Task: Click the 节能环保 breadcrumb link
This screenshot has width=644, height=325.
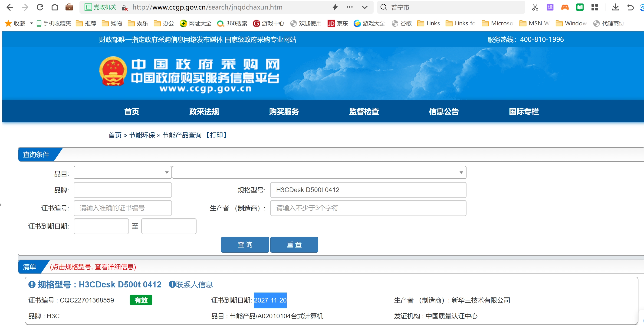Action: (x=142, y=135)
